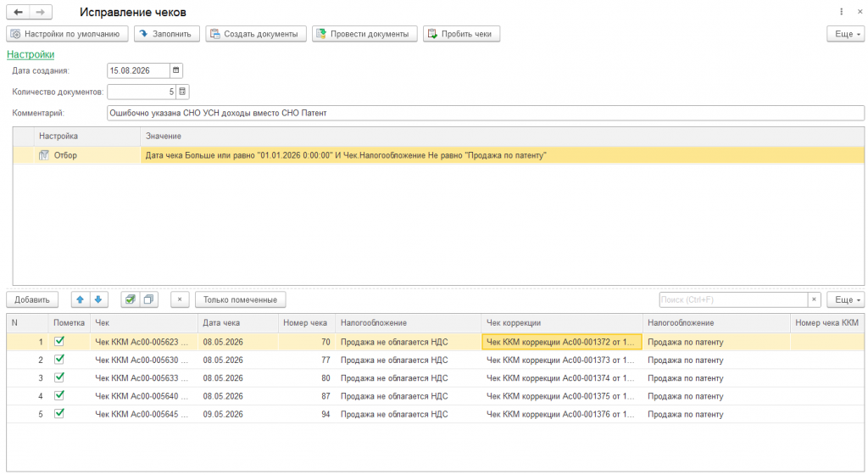This screenshot has width=868, height=475.
Task: Click the Чек коррекции column header
Action: pos(562,323)
